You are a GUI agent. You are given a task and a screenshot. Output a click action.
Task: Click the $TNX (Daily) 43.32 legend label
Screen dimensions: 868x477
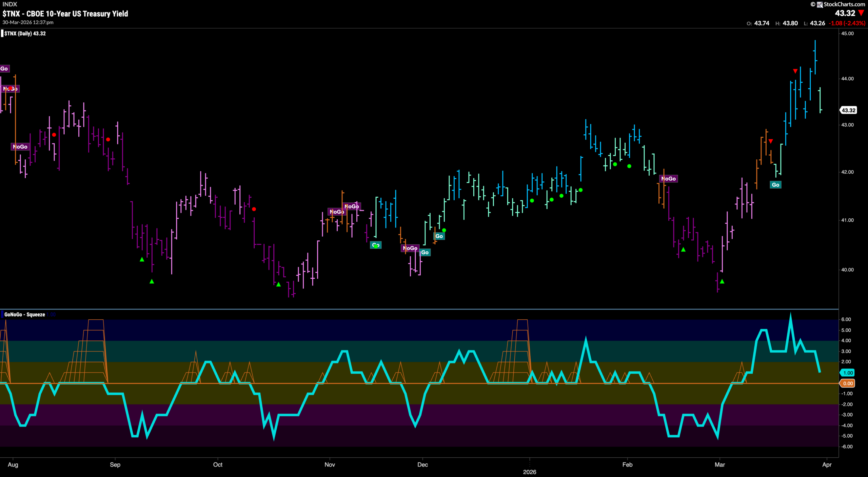click(x=25, y=34)
